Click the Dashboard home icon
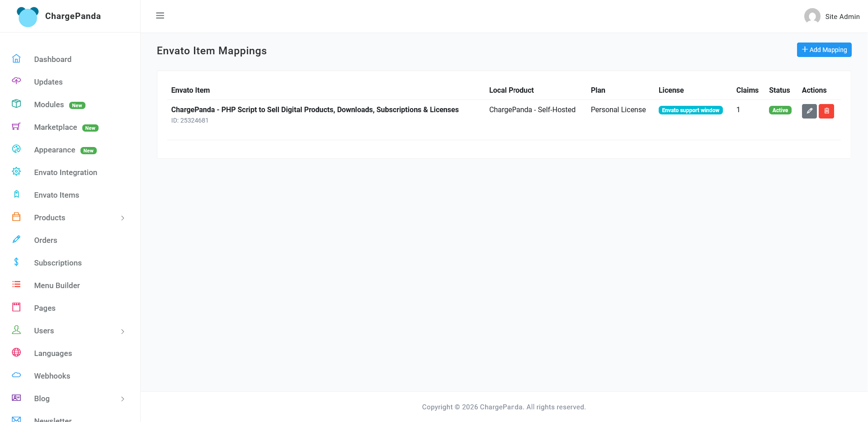Screen dimensions: 868x422 pyautogui.click(x=16, y=59)
